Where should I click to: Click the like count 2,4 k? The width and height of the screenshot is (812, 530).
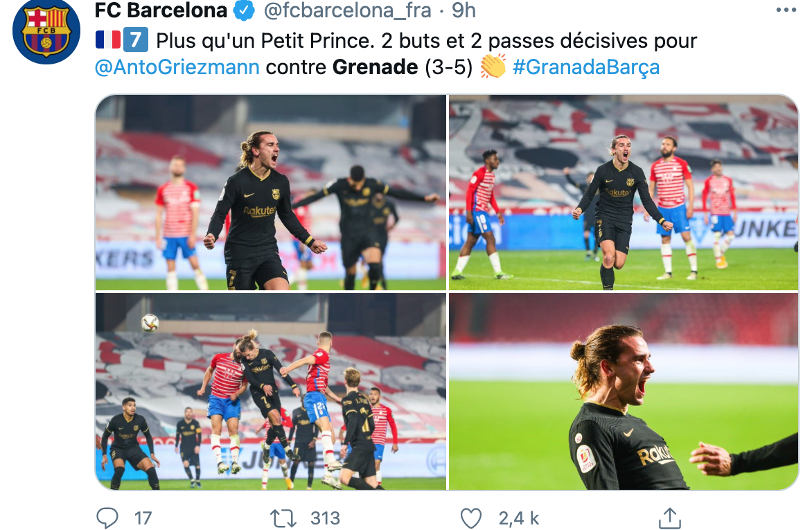(519, 518)
